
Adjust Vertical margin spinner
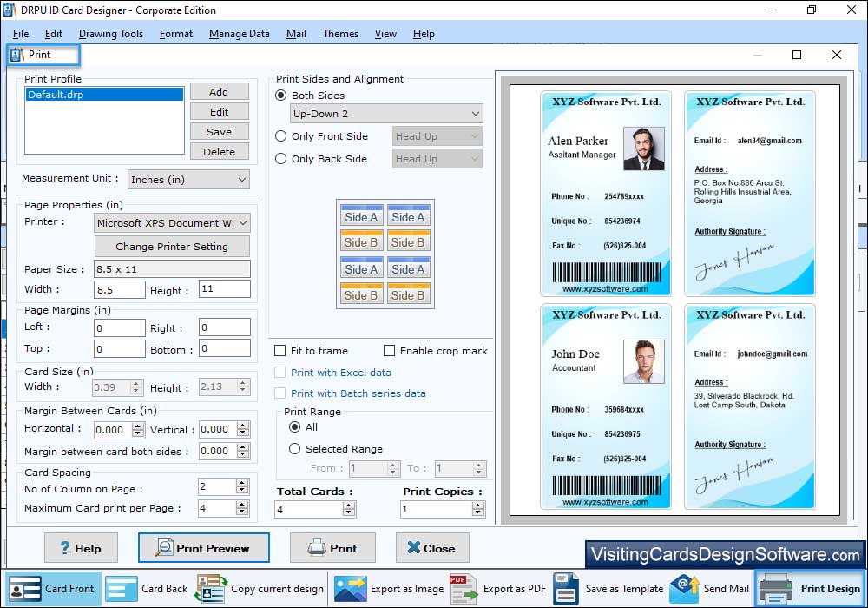click(243, 429)
